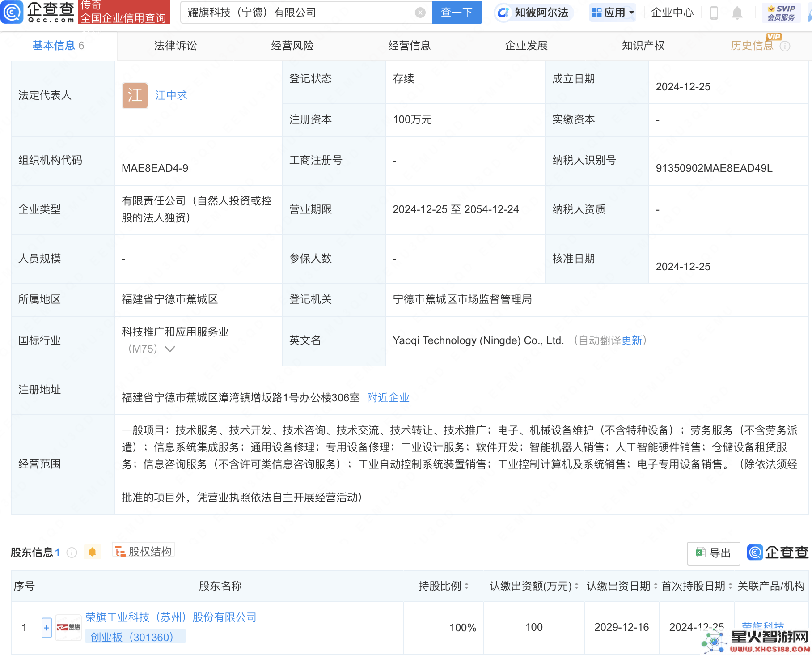The height and width of the screenshot is (655, 812).
Task: Switch to the 知识产权 tab
Action: tap(643, 46)
